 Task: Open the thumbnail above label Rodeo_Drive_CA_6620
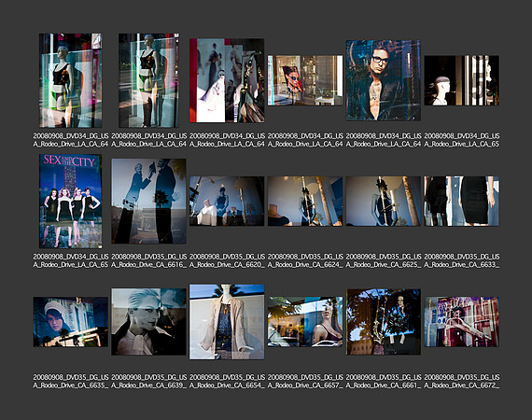(x=227, y=202)
